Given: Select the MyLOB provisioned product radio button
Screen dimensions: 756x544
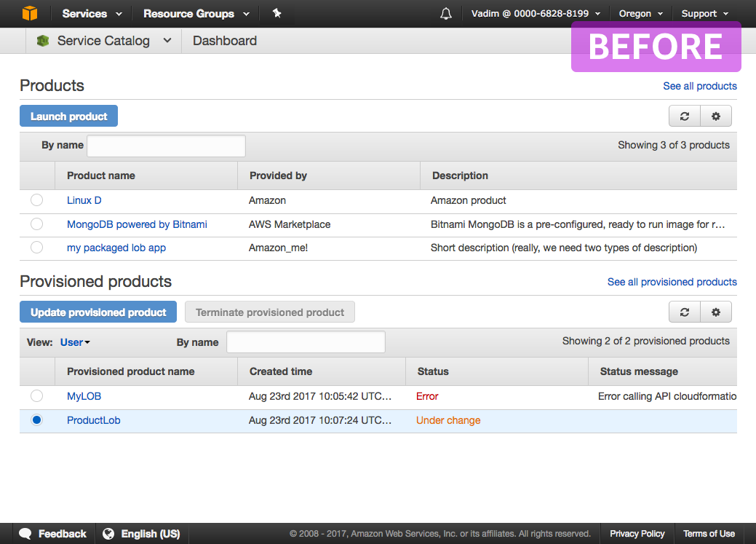Looking at the screenshot, I should click(36, 396).
